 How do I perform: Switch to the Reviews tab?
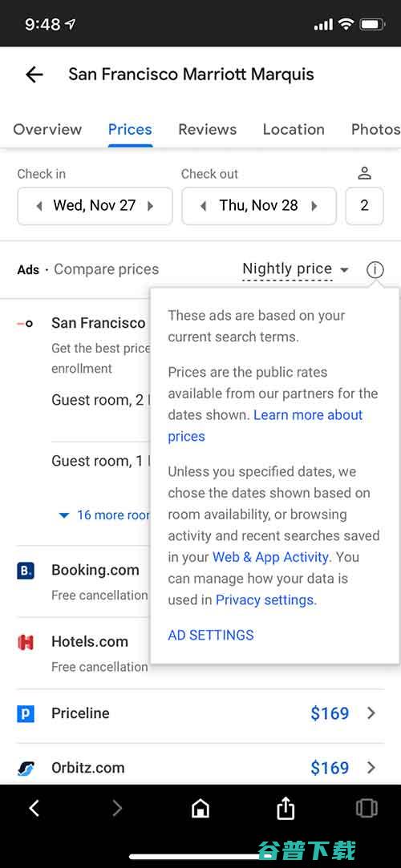[207, 130]
